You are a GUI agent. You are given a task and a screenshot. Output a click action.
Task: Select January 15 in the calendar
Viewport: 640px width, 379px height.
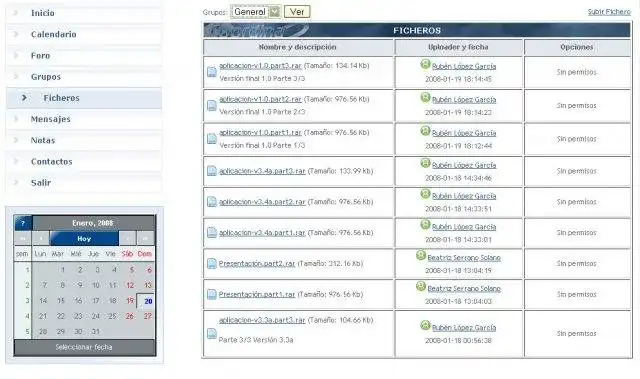(61, 301)
